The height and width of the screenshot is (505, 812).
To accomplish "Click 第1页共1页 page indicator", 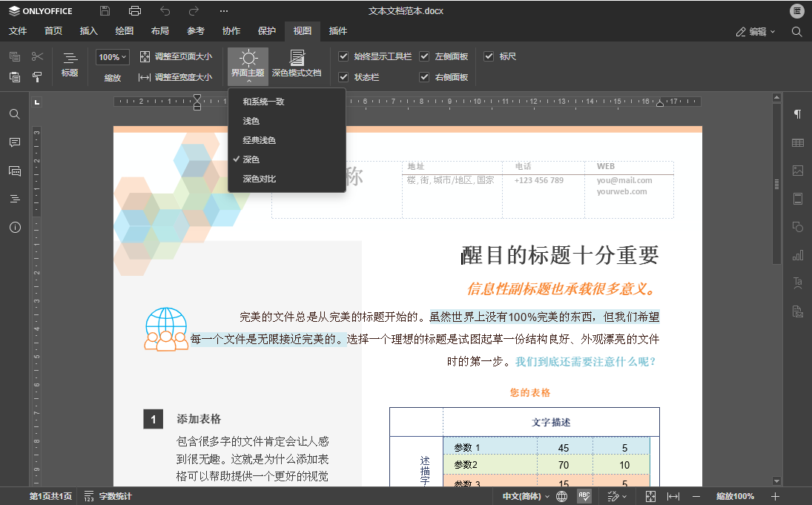I will (50, 496).
